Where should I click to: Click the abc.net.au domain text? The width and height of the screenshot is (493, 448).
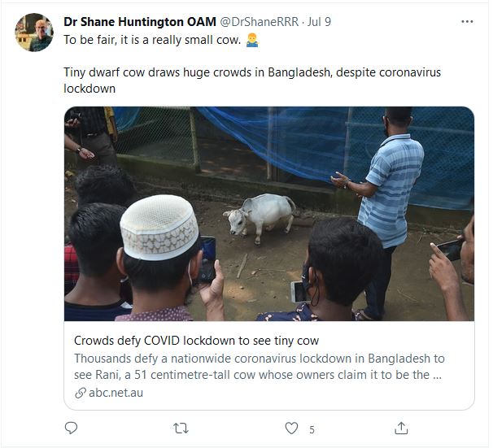[116, 393]
